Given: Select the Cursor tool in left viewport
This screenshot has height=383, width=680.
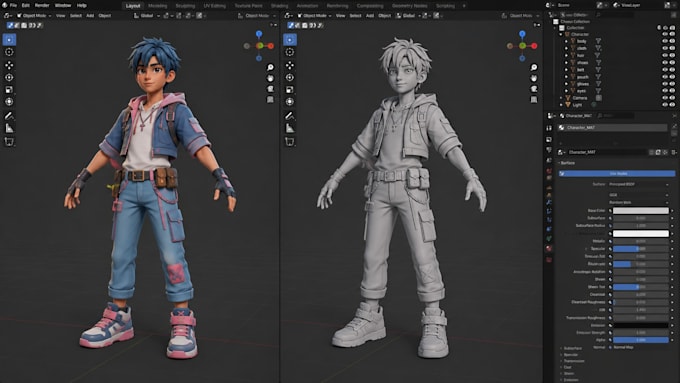Looking at the screenshot, I should [9, 52].
